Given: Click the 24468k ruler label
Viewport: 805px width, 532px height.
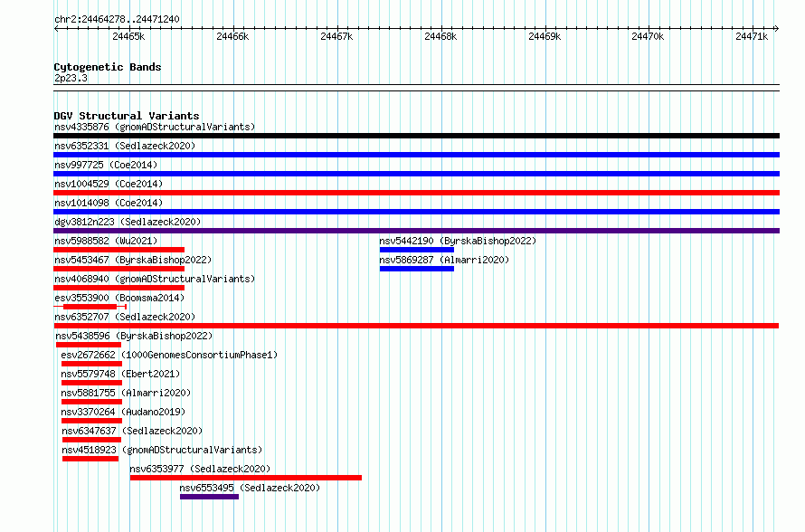Looking at the screenshot, I should click(x=440, y=36).
